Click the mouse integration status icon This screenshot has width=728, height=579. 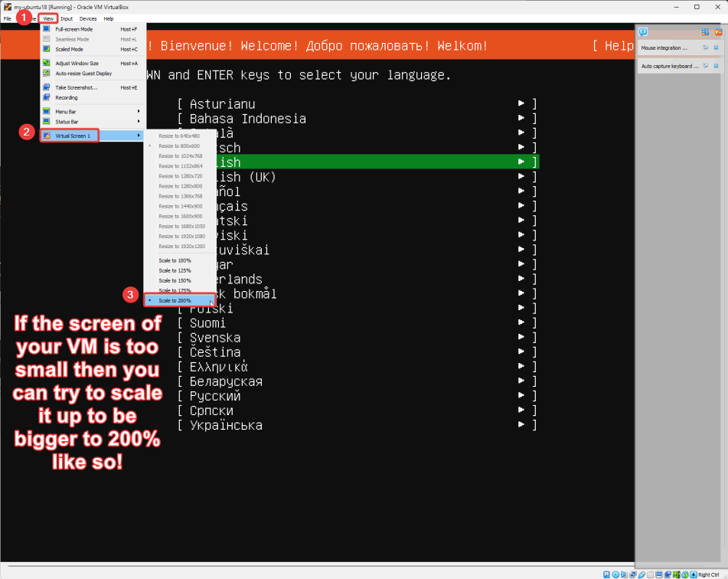685,575
